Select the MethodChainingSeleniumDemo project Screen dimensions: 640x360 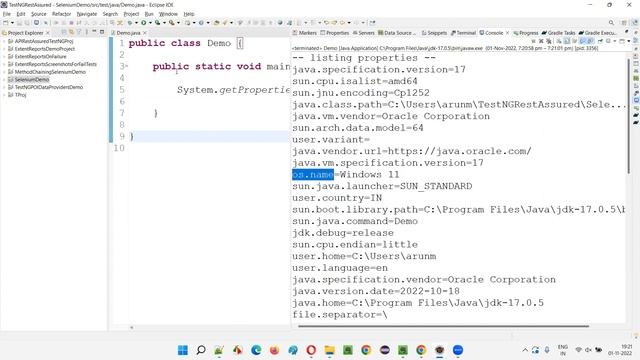50,72
